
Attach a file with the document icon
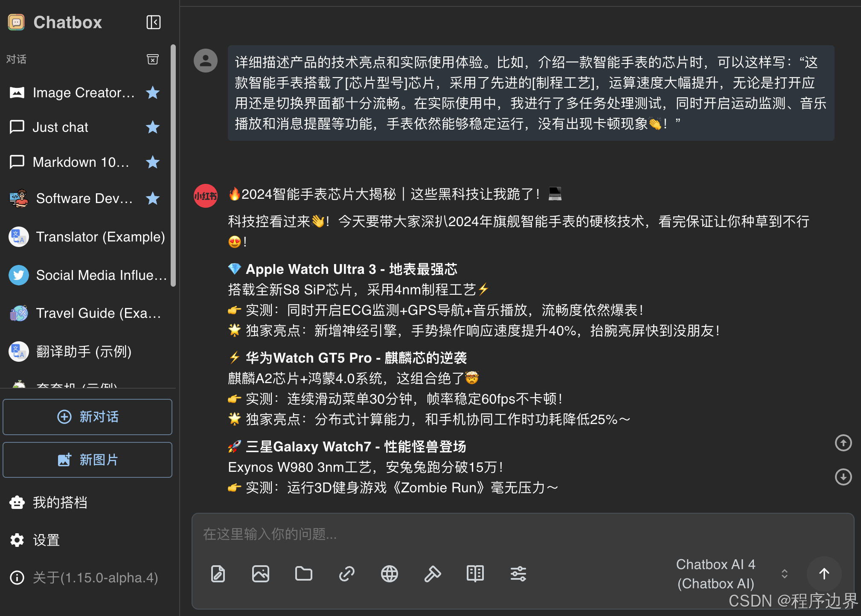[x=218, y=574]
